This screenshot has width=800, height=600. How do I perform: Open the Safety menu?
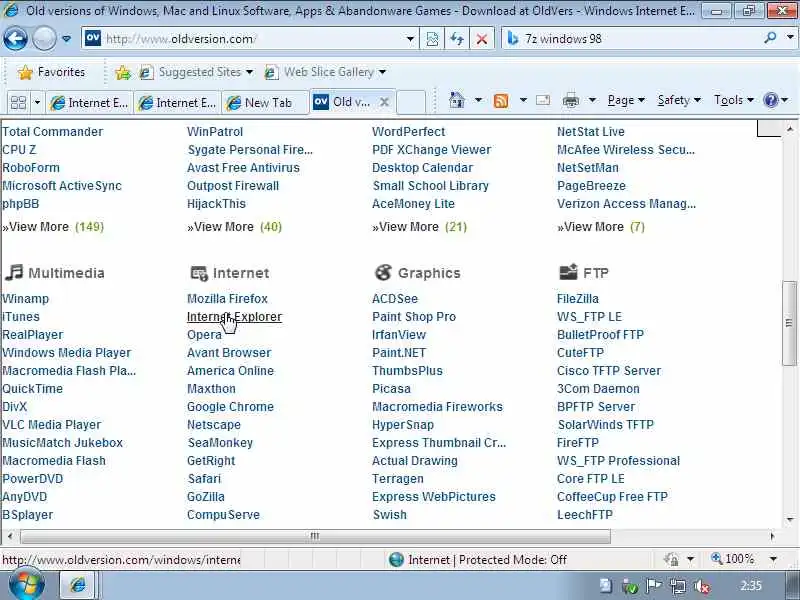click(679, 100)
